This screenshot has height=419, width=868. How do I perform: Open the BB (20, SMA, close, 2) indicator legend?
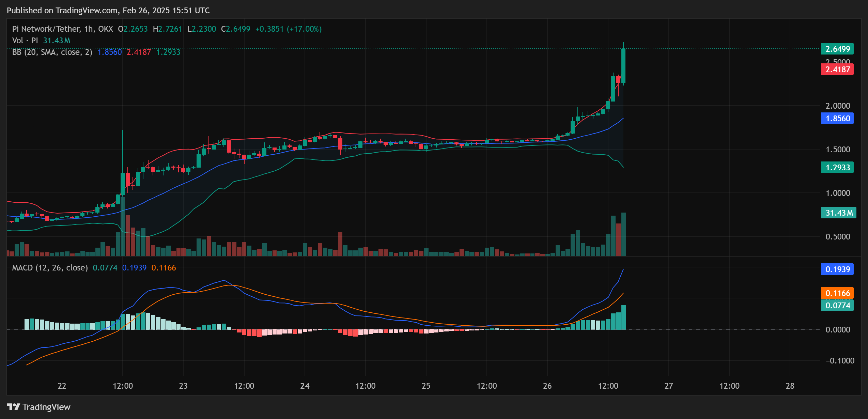coord(52,52)
